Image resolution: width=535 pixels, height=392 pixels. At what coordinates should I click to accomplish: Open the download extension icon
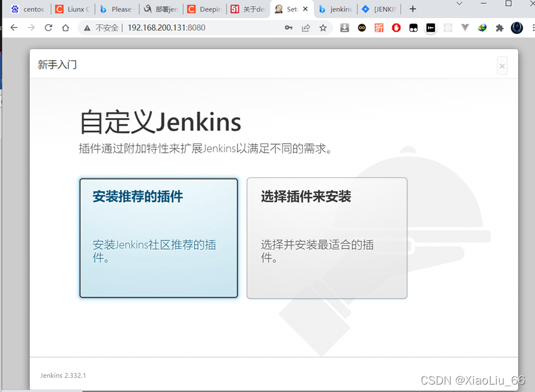(345, 28)
